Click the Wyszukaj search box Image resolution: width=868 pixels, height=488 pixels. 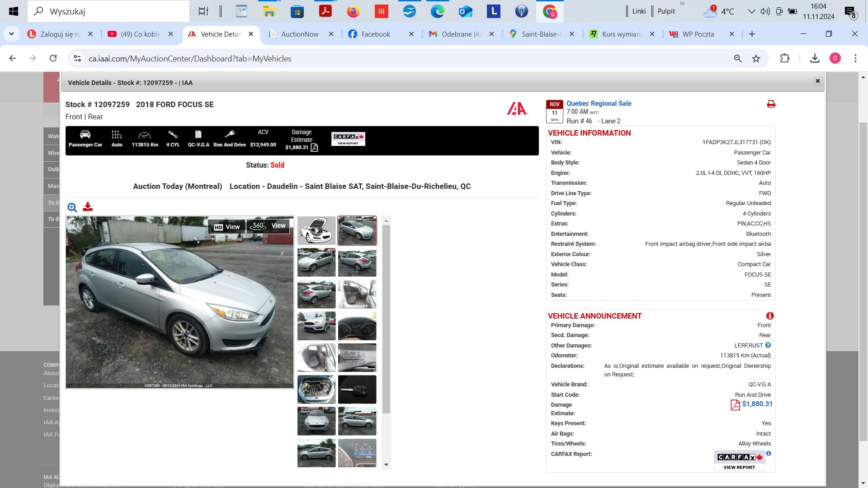coord(108,11)
